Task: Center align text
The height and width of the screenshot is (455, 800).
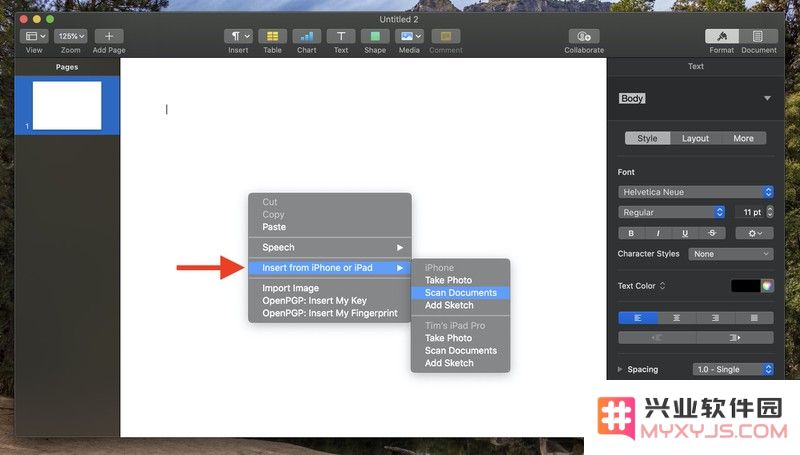Action: coord(677,318)
